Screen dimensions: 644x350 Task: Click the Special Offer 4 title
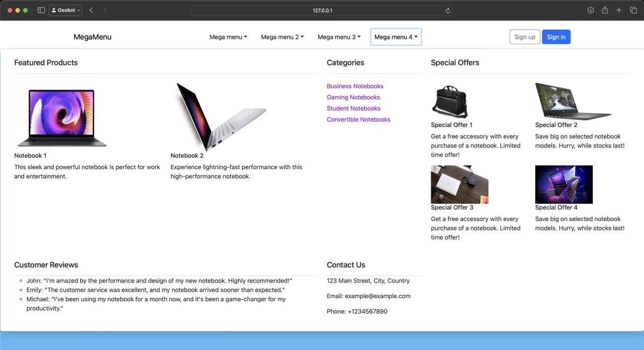556,207
